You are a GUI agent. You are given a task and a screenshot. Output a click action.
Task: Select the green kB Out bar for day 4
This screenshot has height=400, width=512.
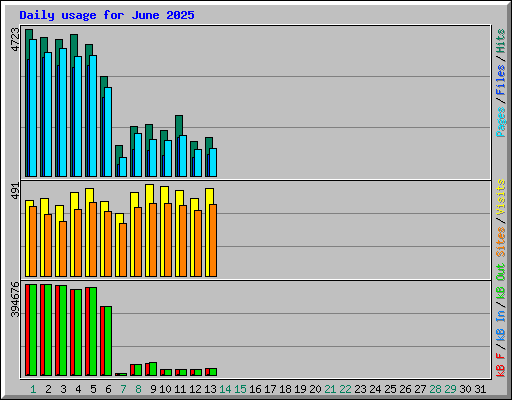point(78,333)
